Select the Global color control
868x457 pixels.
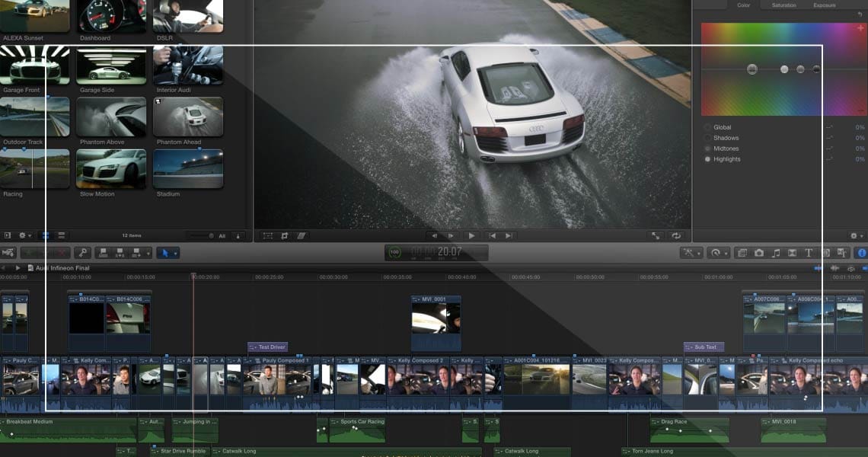point(722,127)
